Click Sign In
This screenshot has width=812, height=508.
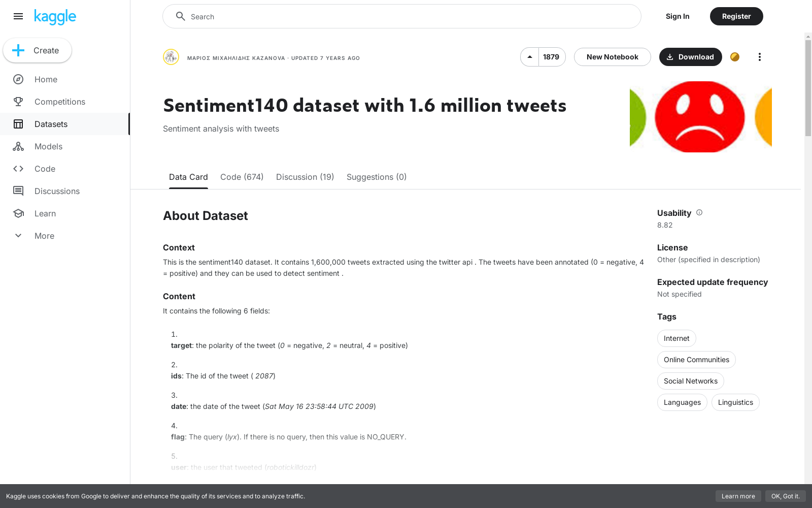coord(678,16)
